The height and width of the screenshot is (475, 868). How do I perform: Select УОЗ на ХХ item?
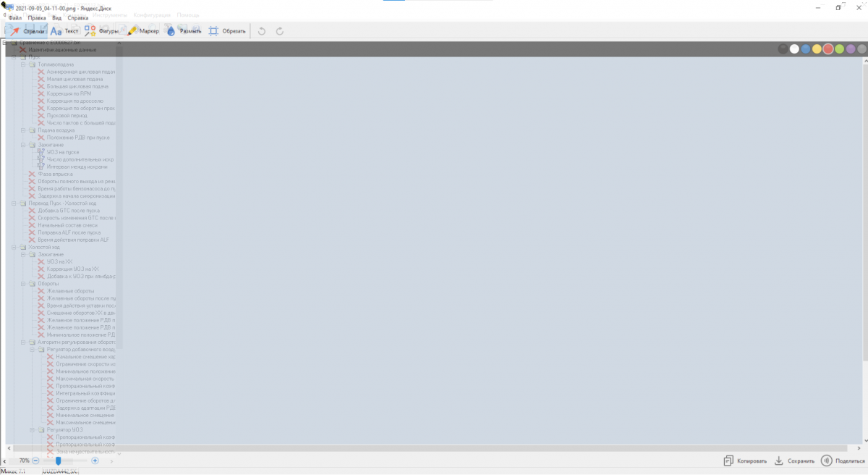pyautogui.click(x=59, y=261)
